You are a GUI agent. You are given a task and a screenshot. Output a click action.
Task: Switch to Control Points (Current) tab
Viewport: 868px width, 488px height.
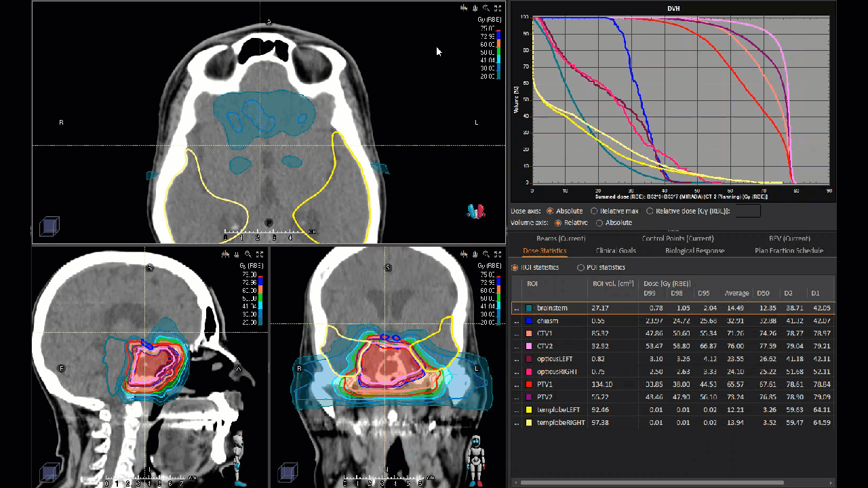click(677, 239)
